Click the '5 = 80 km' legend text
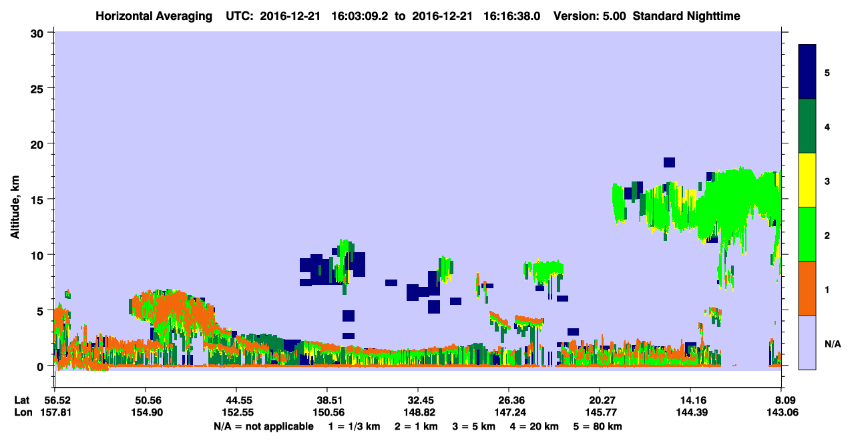 coord(598,426)
